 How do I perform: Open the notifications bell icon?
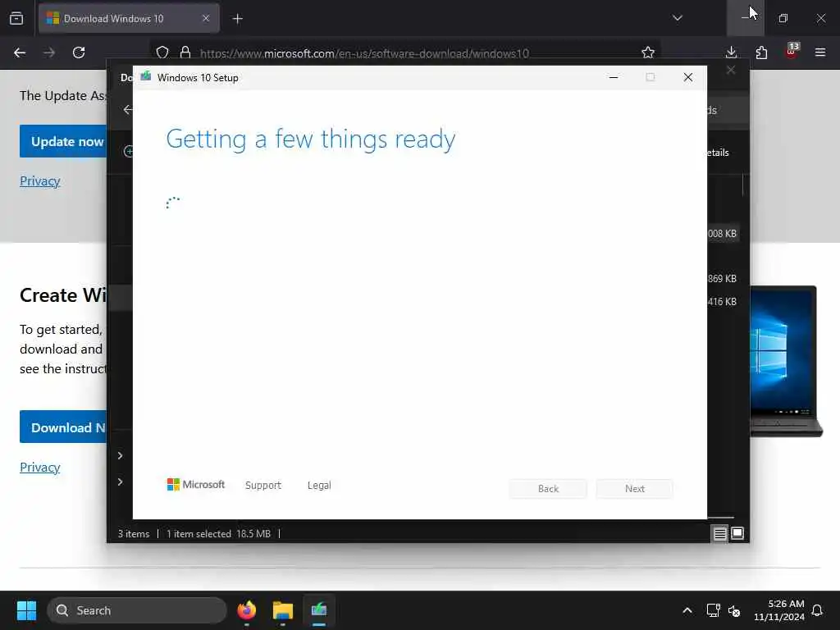[817, 610]
